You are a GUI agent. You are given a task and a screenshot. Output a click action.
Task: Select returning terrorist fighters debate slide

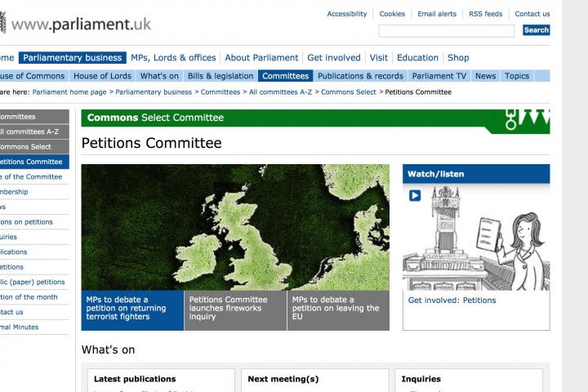132,309
